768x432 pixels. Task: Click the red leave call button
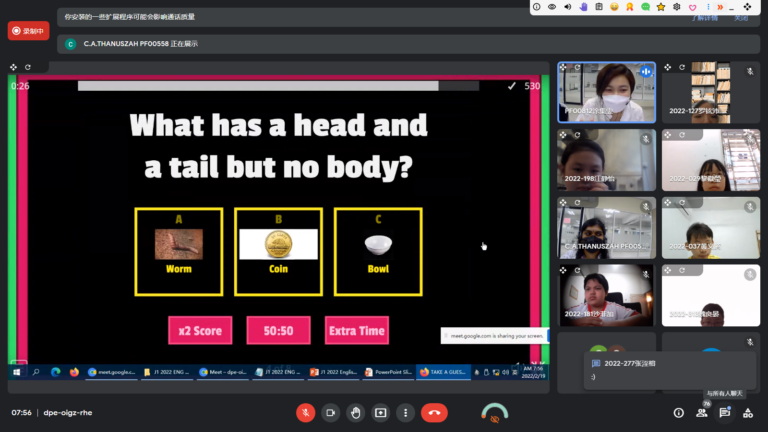click(434, 412)
